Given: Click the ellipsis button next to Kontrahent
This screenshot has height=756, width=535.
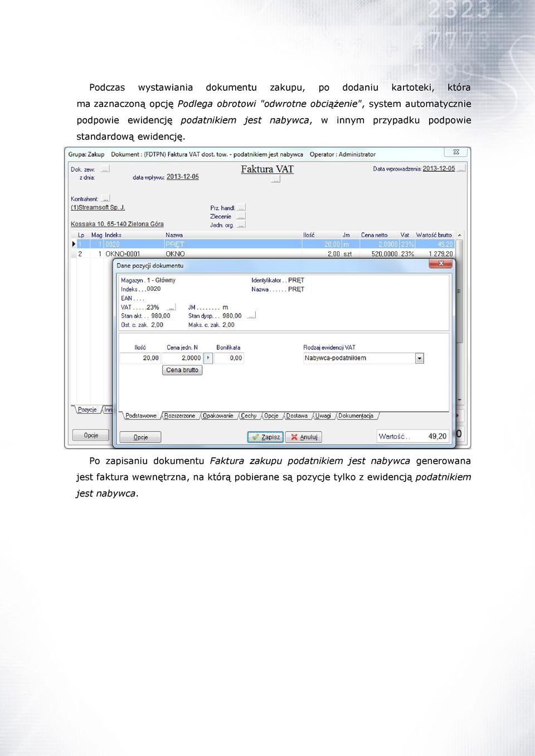Looking at the screenshot, I should [x=105, y=198].
